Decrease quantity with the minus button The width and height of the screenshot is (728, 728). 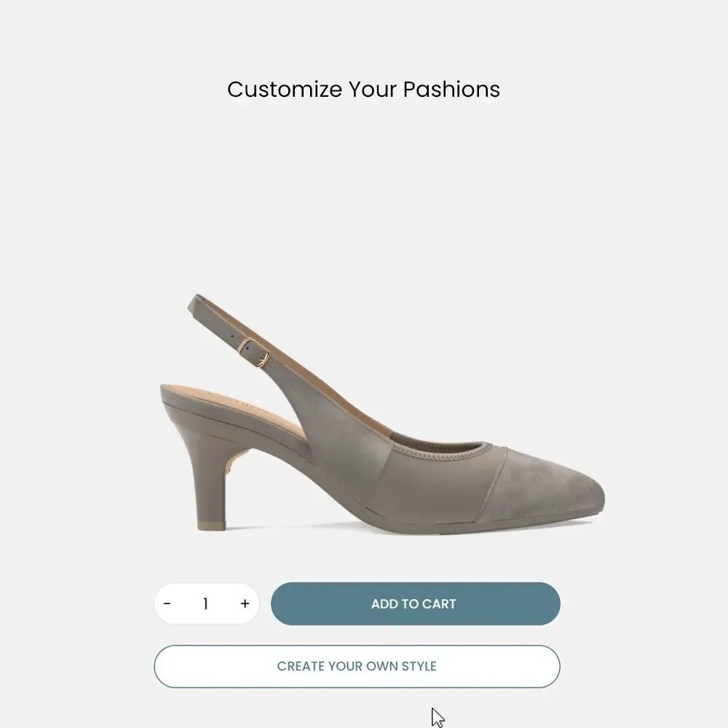coord(167,604)
